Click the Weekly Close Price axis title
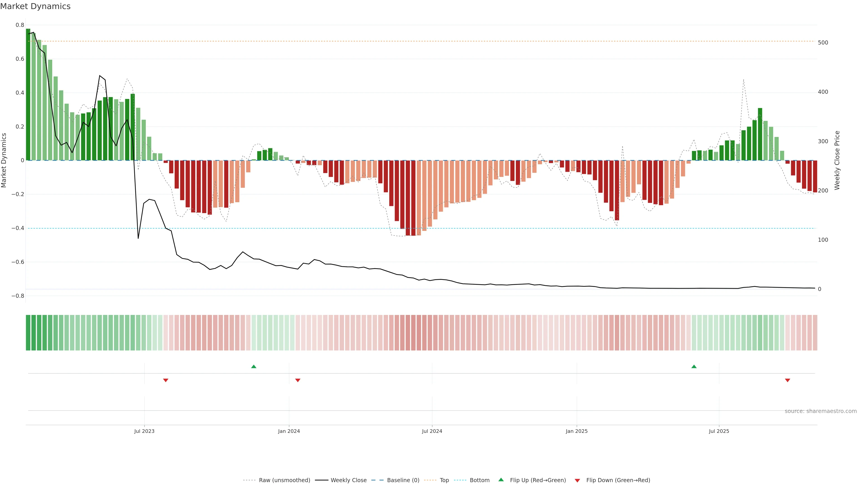The height and width of the screenshot is (488, 868). (x=837, y=160)
